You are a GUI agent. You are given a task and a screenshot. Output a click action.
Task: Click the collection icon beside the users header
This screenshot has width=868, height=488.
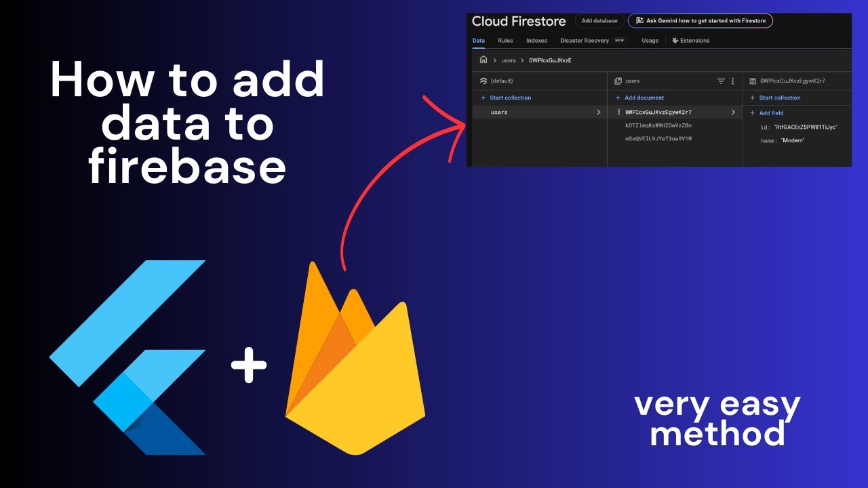(618, 81)
